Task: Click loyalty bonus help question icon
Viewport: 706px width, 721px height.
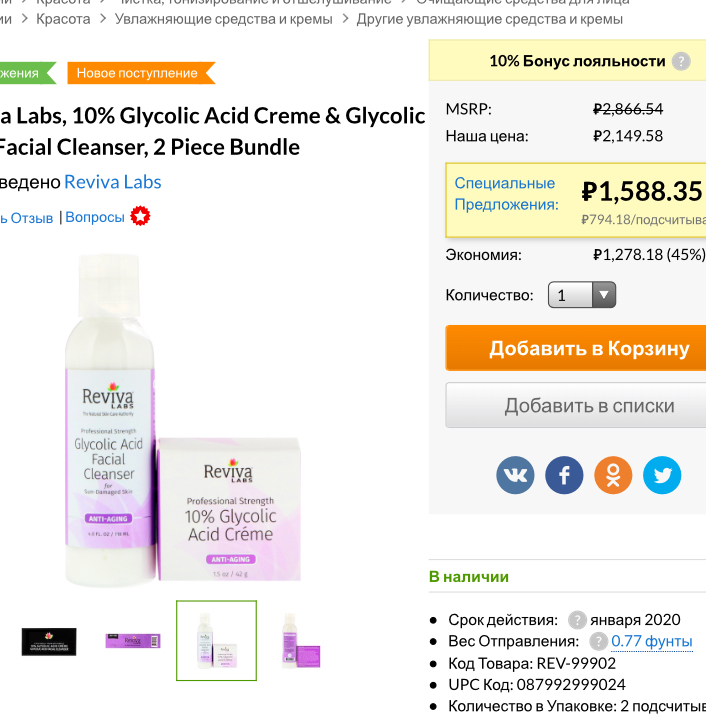Action: [x=681, y=61]
